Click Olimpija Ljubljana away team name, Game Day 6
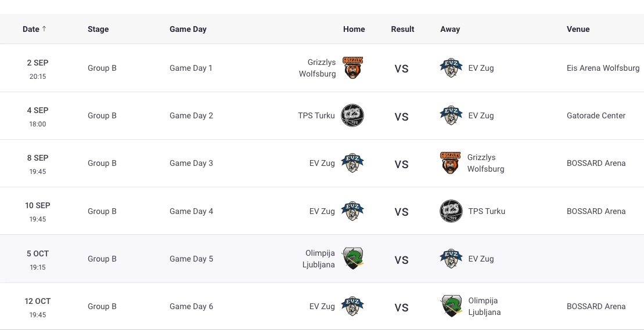644x330 pixels. (x=484, y=306)
